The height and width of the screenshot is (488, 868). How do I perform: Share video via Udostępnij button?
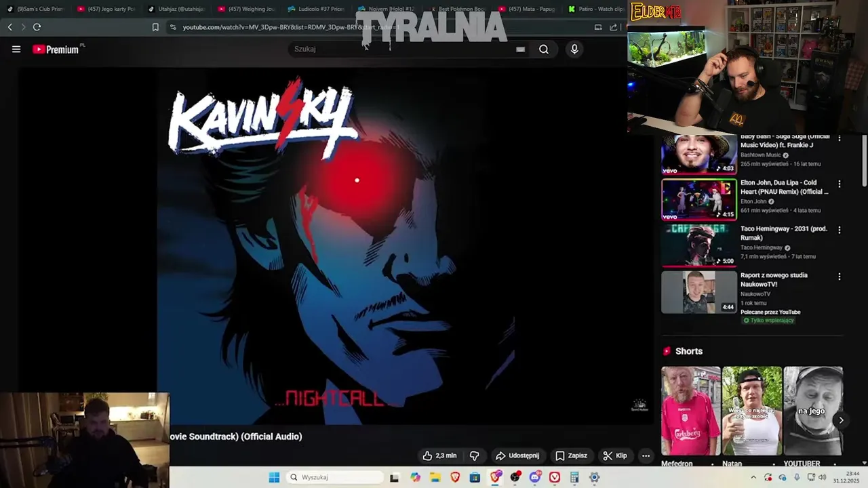[517, 456]
